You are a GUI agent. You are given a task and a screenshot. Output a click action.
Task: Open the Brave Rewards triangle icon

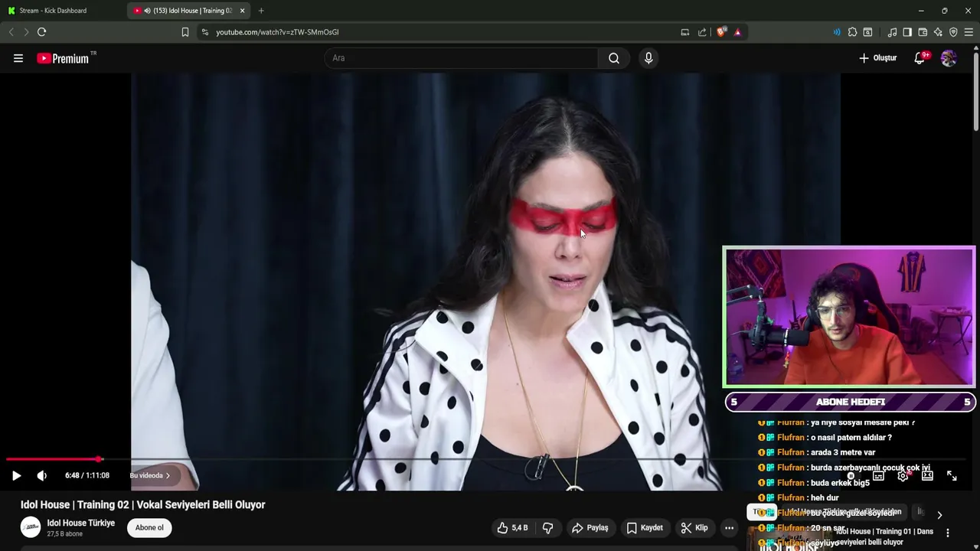737,32
